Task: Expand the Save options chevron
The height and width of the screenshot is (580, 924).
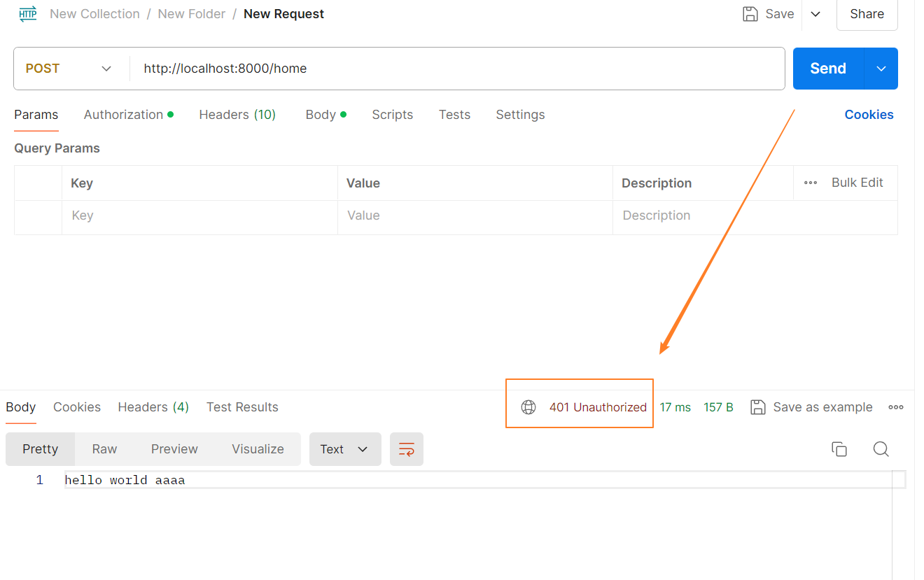Action: pos(815,14)
